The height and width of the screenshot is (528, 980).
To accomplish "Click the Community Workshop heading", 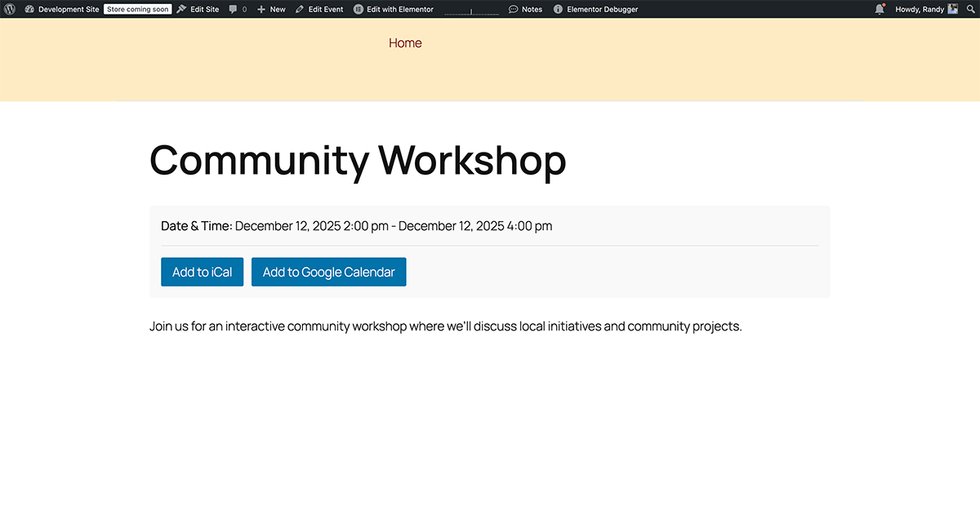I will click(358, 160).
